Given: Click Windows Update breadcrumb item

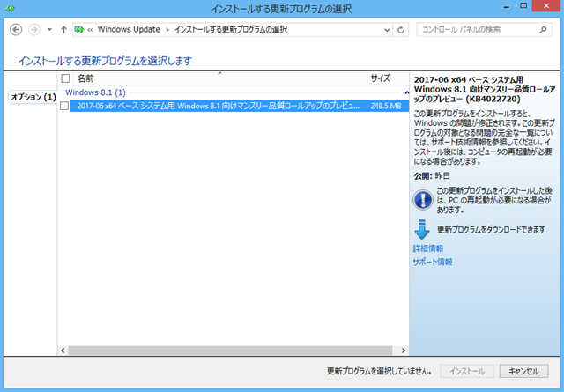Looking at the screenshot, I should (x=130, y=29).
